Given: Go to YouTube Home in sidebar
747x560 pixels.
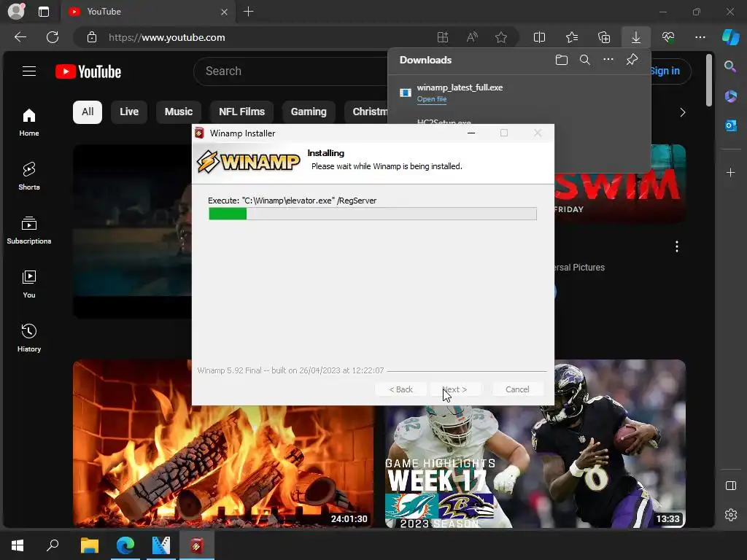Looking at the screenshot, I should click(x=29, y=122).
